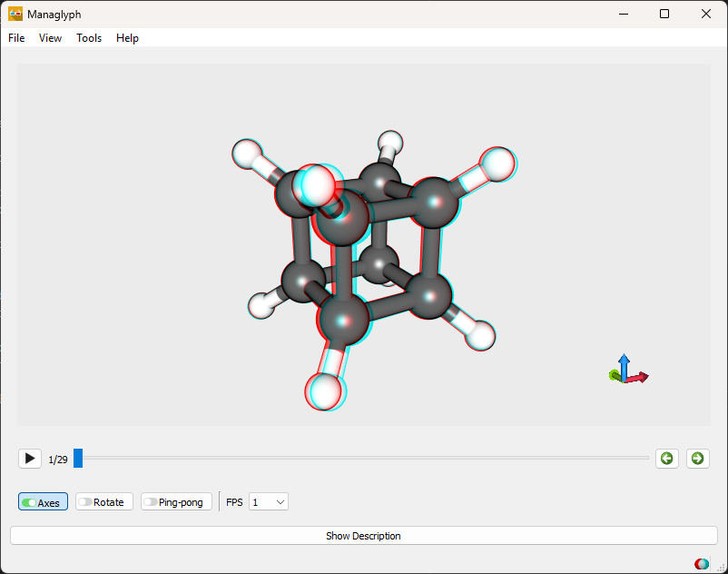This screenshot has height=574, width=728.
Task: Enable the Rotate toggle
Action: tap(104, 502)
